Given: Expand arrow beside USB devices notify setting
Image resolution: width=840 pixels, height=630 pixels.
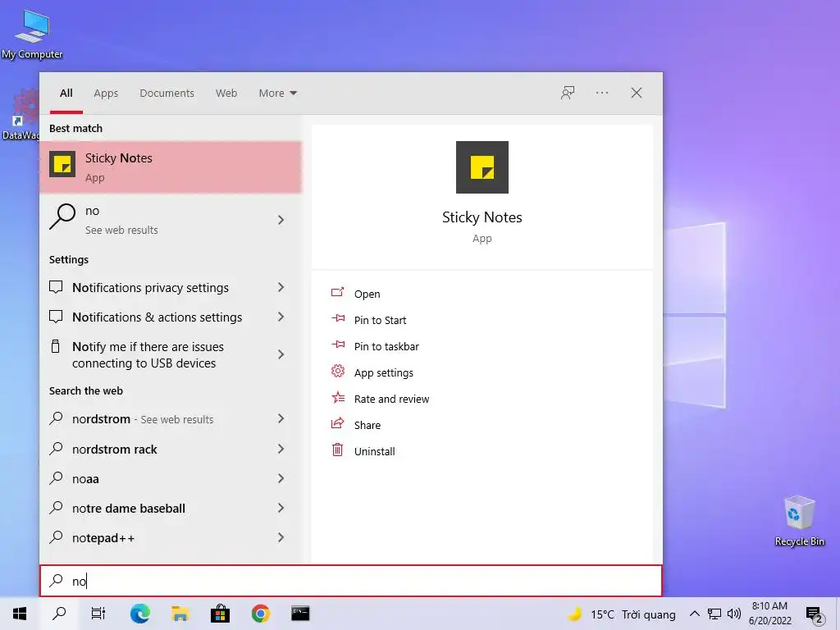Looking at the screenshot, I should coord(281,354).
